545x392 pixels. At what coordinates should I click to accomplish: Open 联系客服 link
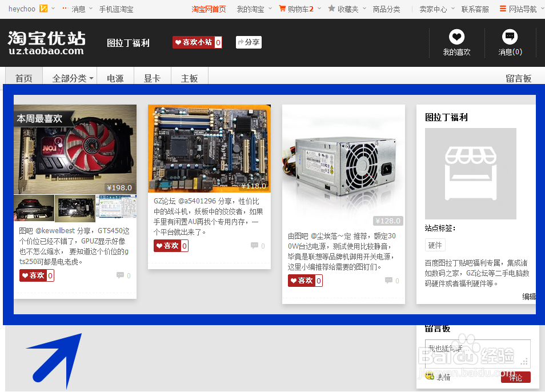475,9
